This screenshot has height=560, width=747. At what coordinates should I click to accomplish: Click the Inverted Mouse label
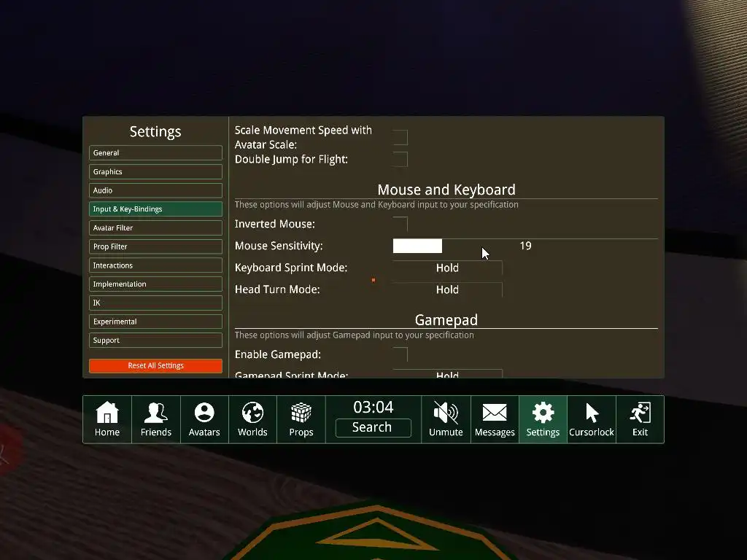[x=275, y=224]
